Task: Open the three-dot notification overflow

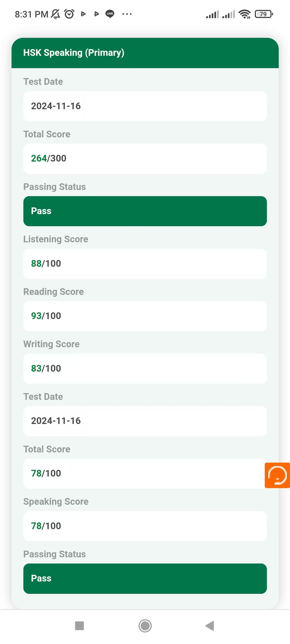Action: [127, 14]
